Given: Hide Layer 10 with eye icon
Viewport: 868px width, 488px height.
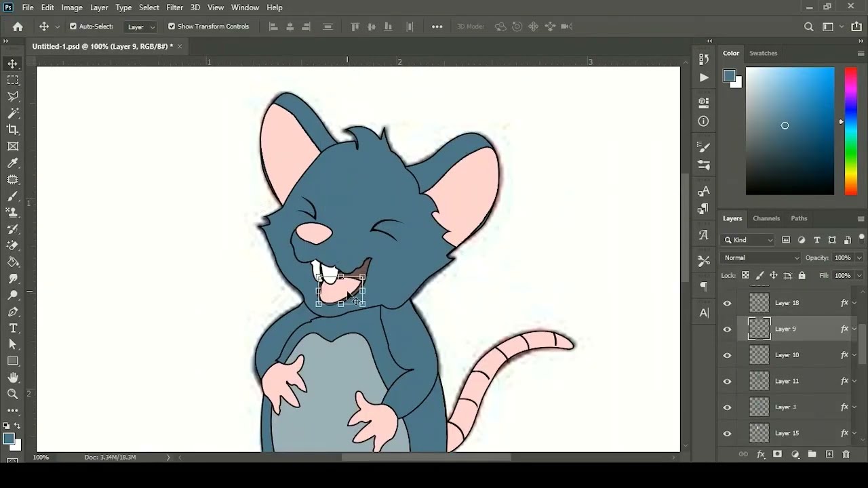Looking at the screenshot, I should tap(728, 355).
